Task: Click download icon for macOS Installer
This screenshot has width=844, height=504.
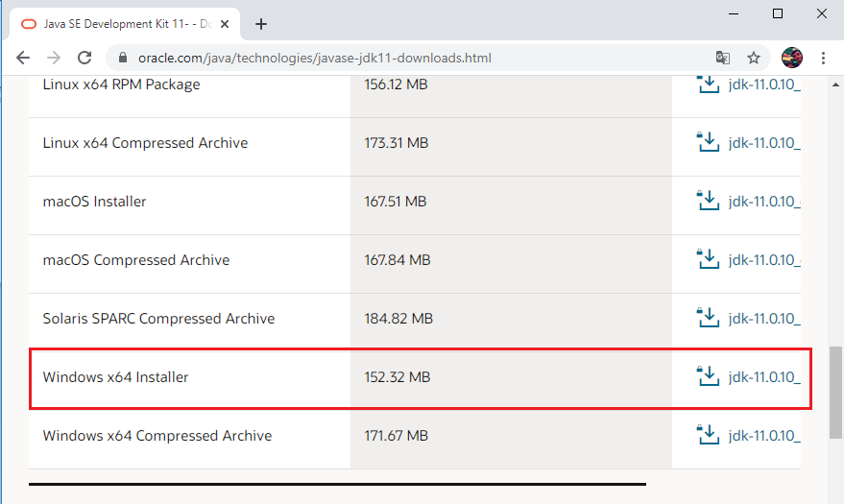Action: pyautogui.click(x=708, y=201)
